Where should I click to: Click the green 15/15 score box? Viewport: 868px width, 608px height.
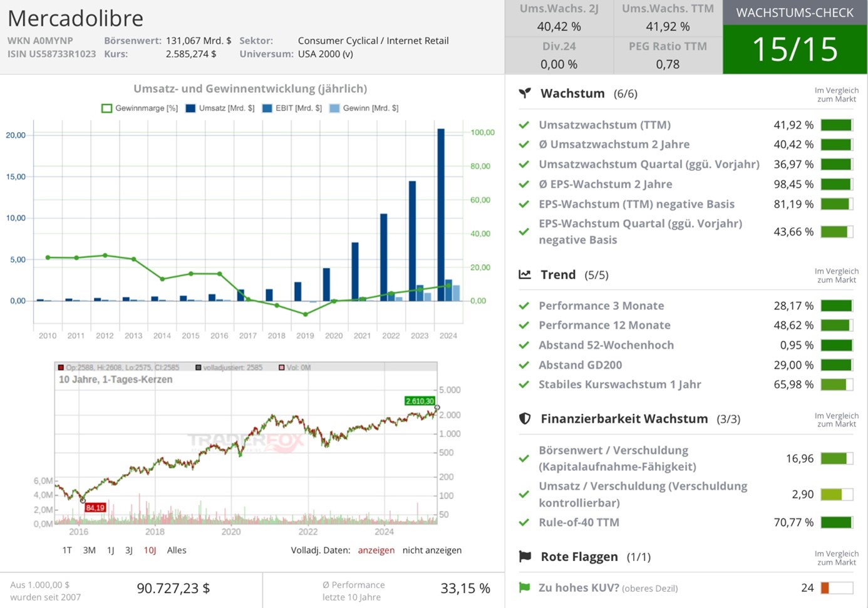coord(795,49)
